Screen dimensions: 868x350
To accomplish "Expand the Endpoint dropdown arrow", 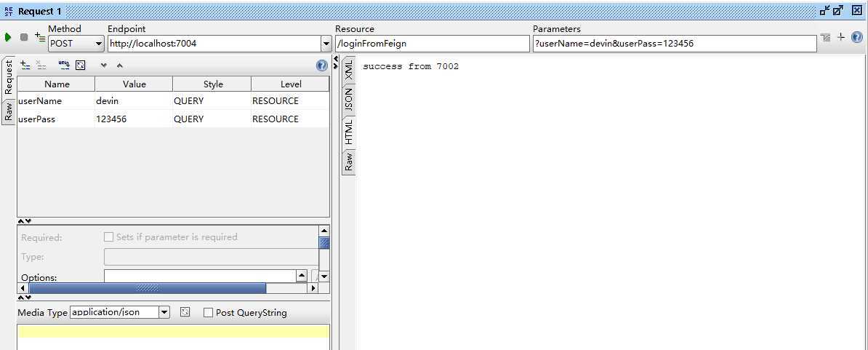I will (x=326, y=44).
